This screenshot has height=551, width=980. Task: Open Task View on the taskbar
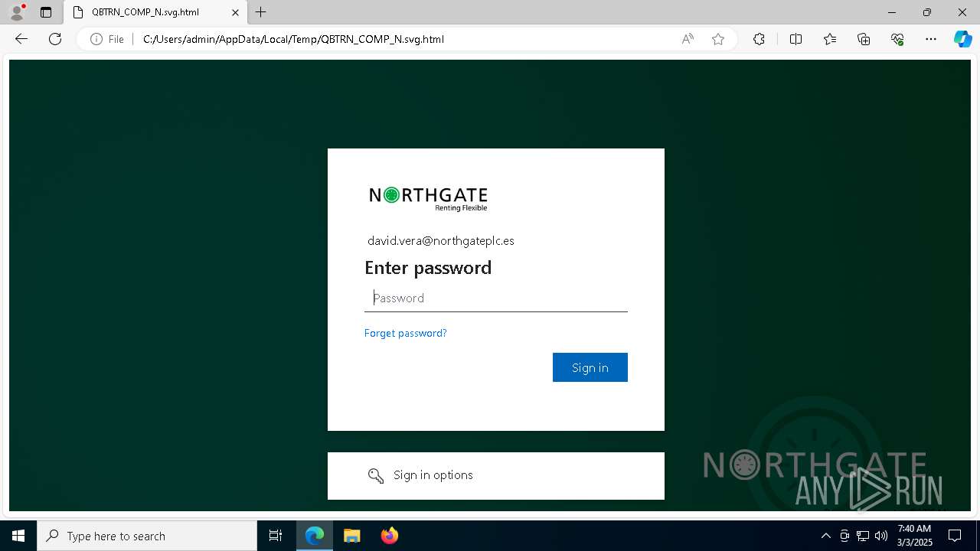pyautogui.click(x=276, y=536)
